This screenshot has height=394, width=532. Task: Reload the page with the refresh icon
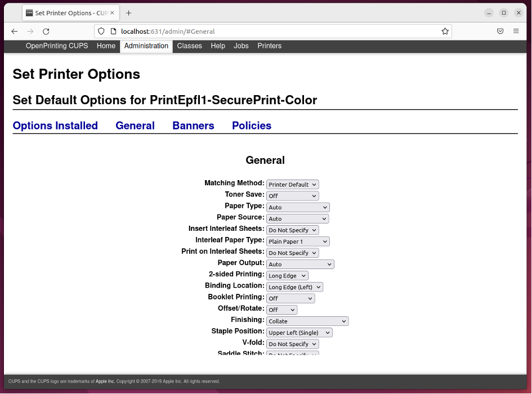pos(46,32)
